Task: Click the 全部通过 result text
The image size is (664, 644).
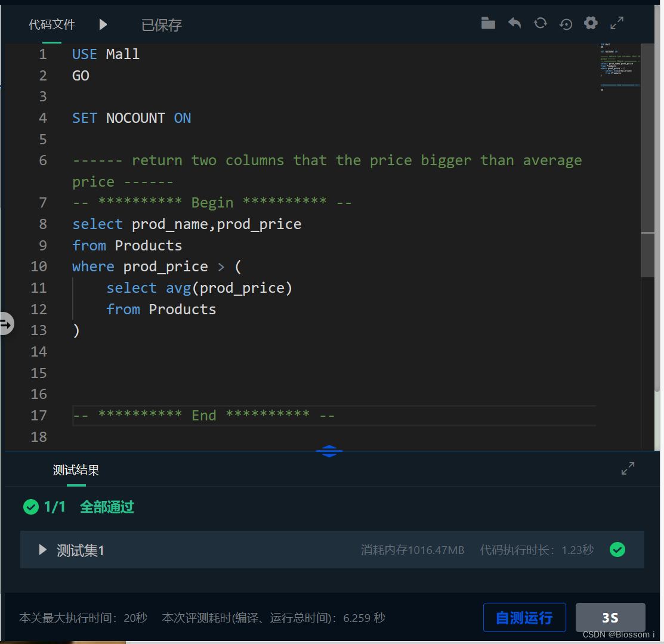Action: (x=107, y=507)
